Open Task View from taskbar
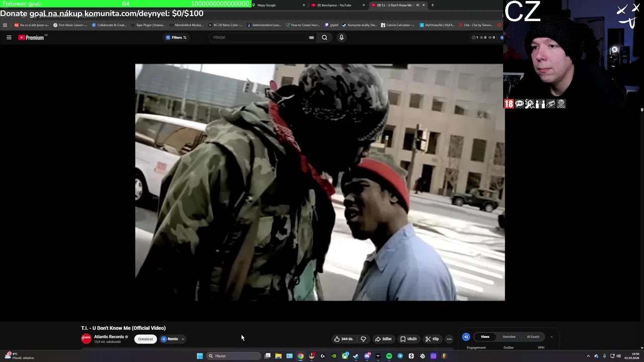The height and width of the screenshot is (362, 644). tap(267, 356)
